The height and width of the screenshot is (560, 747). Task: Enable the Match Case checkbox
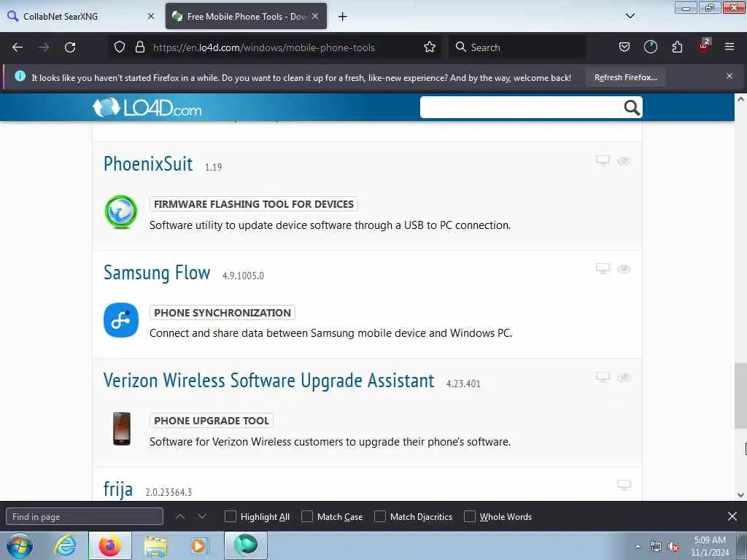pyautogui.click(x=307, y=516)
